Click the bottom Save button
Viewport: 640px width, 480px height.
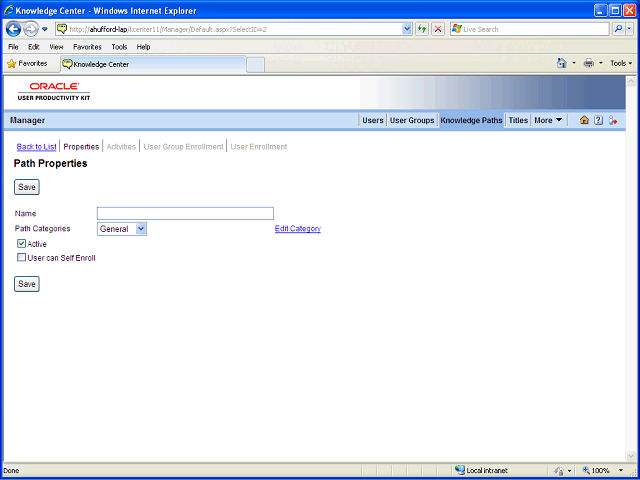click(27, 284)
